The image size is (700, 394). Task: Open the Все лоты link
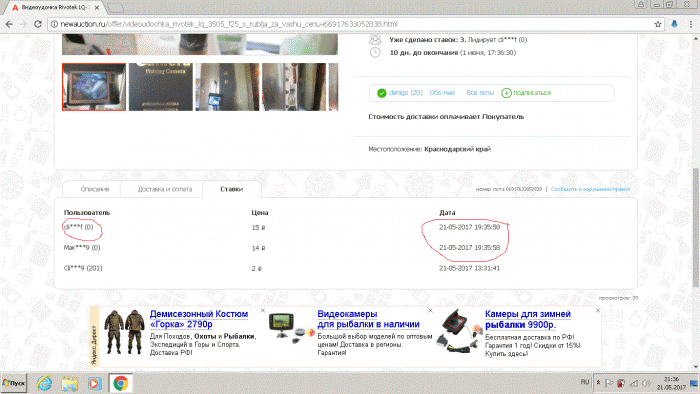[x=480, y=93]
